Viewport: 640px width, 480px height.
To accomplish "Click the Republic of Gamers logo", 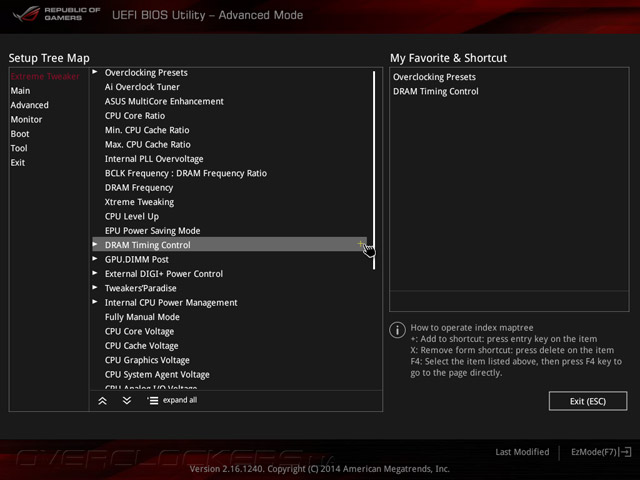I will tap(57, 13).
